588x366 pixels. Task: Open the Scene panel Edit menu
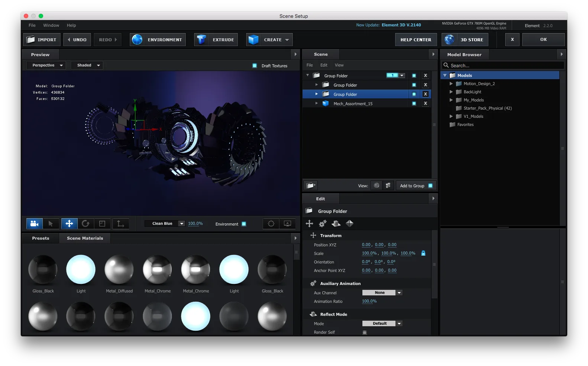coord(324,65)
